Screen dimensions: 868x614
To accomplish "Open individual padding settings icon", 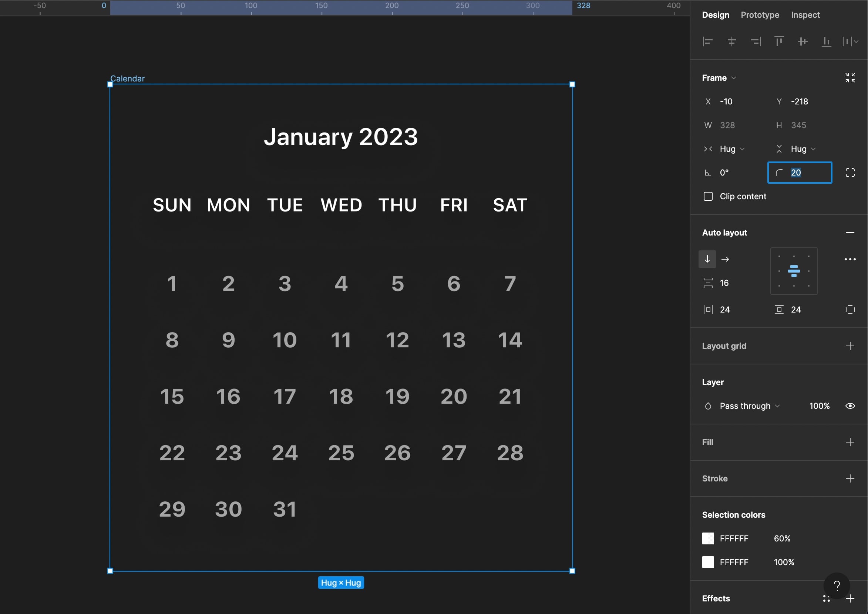I will 850,310.
